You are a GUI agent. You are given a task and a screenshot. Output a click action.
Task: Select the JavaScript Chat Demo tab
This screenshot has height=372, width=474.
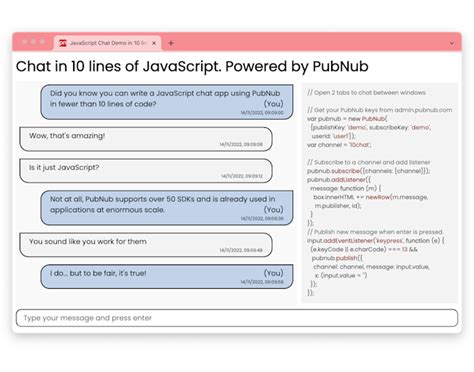(x=108, y=43)
